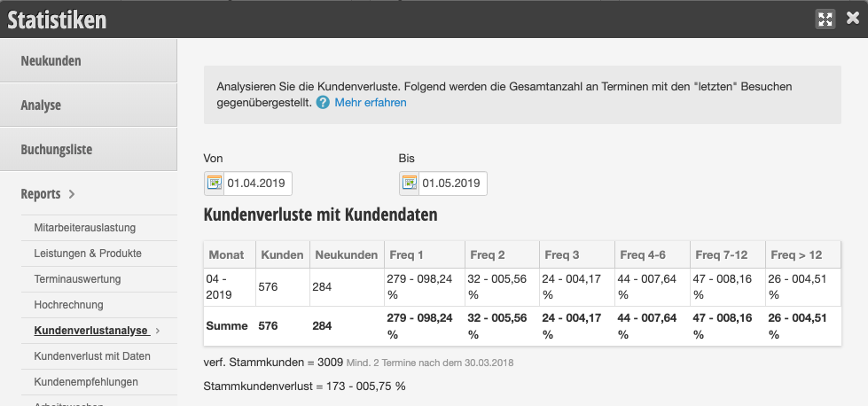Open the Mehr erfahren link
The width and height of the screenshot is (868, 406).
[371, 103]
